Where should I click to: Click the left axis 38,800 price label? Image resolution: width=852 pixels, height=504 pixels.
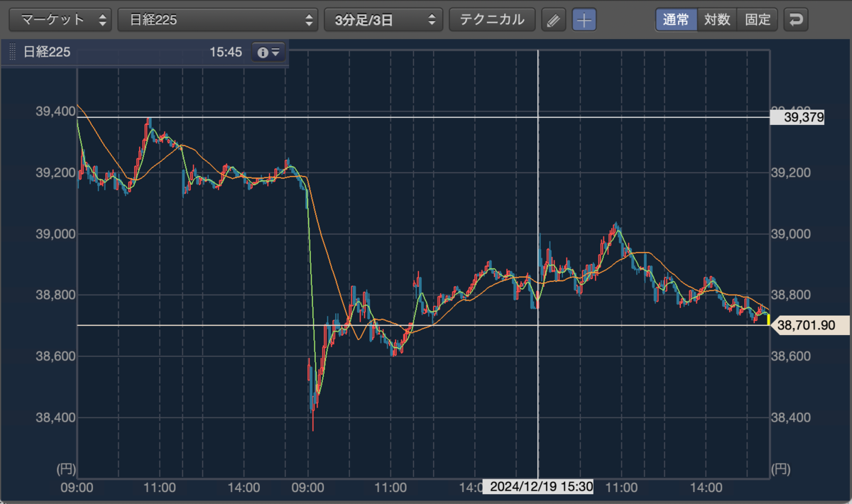tap(55, 295)
